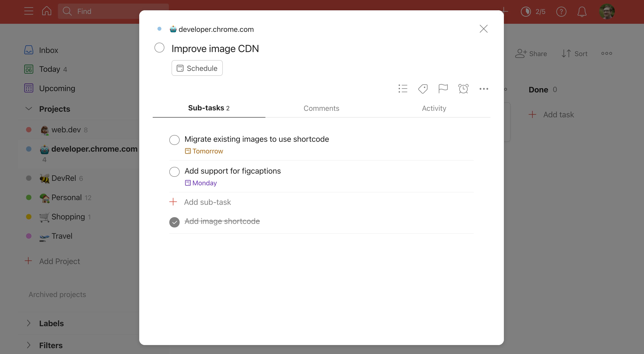Screen dimensions: 644x354
Task: Toggle completion circle for Improve image CDN
Action: (160, 48)
